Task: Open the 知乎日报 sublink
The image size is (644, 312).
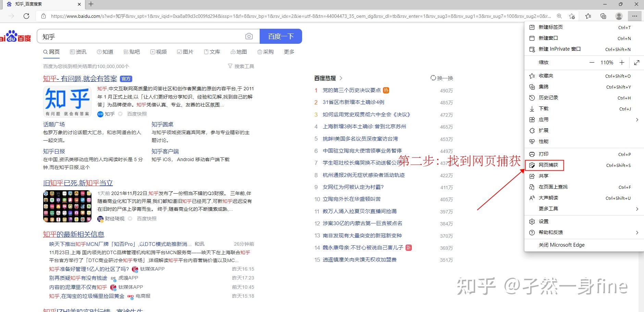Action: click(x=54, y=151)
